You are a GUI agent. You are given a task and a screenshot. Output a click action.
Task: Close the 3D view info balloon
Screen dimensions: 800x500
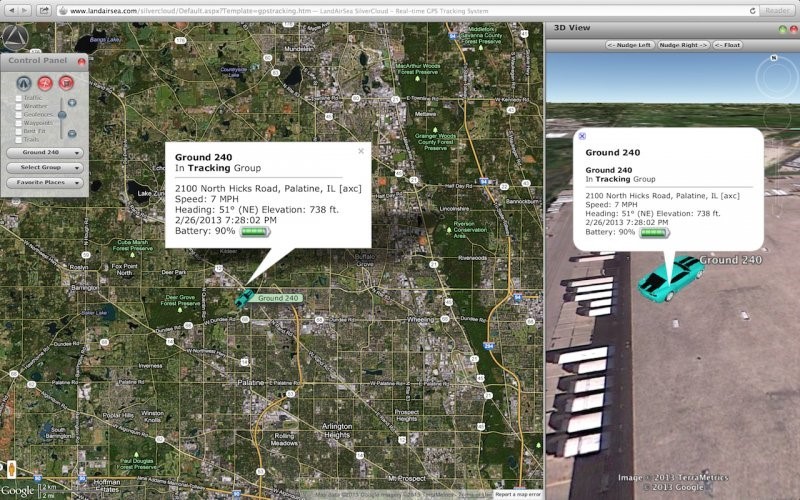click(582, 135)
